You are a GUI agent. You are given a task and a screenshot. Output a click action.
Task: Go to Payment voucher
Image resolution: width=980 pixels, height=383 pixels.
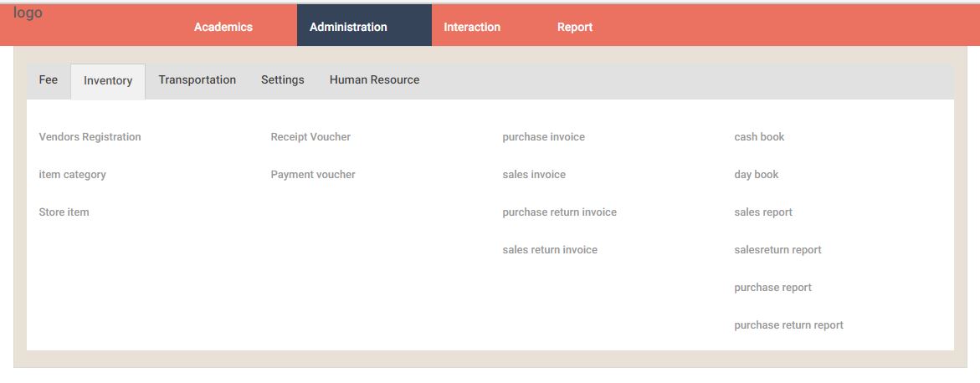312,174
